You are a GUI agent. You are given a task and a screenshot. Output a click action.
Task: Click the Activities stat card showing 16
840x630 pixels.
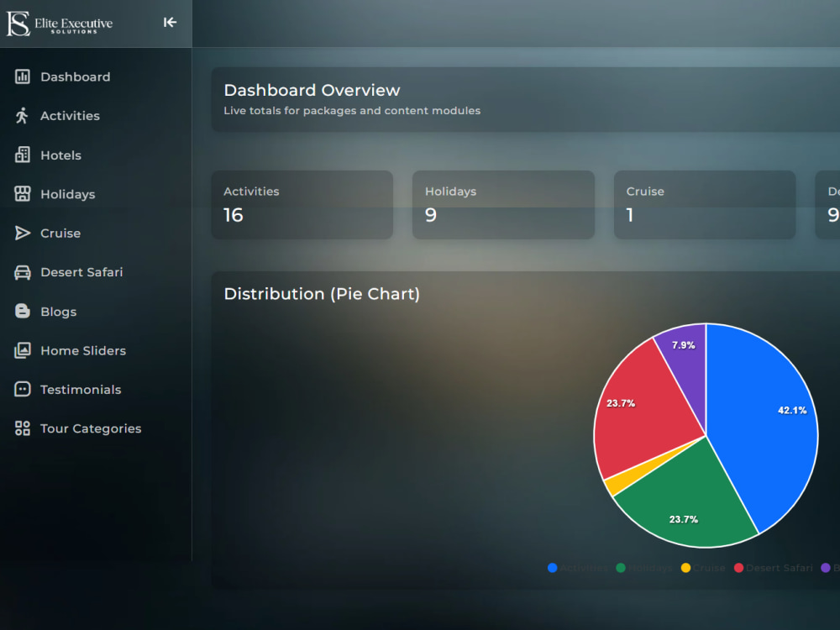coord(302,205)
